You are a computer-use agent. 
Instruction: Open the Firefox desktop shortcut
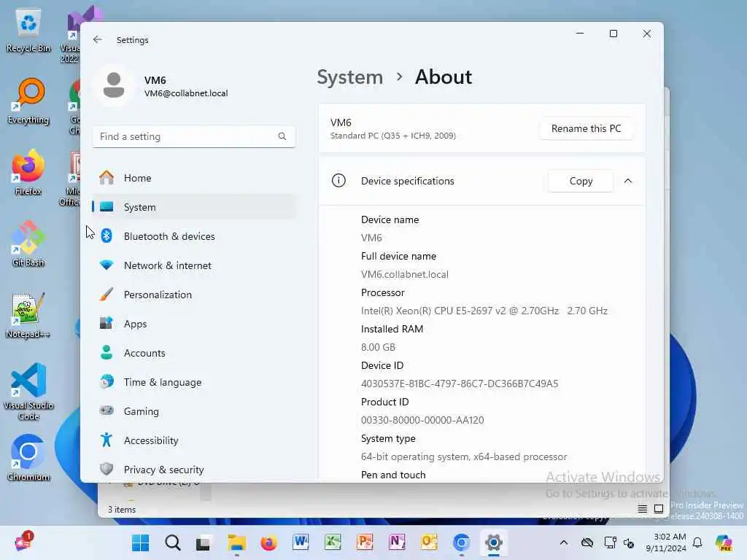tap(28, 174)
